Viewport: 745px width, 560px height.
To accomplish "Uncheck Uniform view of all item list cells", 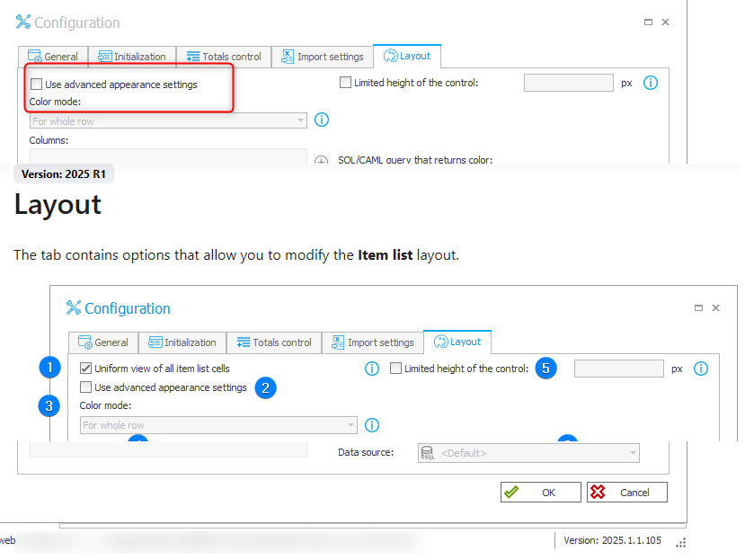I will tap(85, 368).
